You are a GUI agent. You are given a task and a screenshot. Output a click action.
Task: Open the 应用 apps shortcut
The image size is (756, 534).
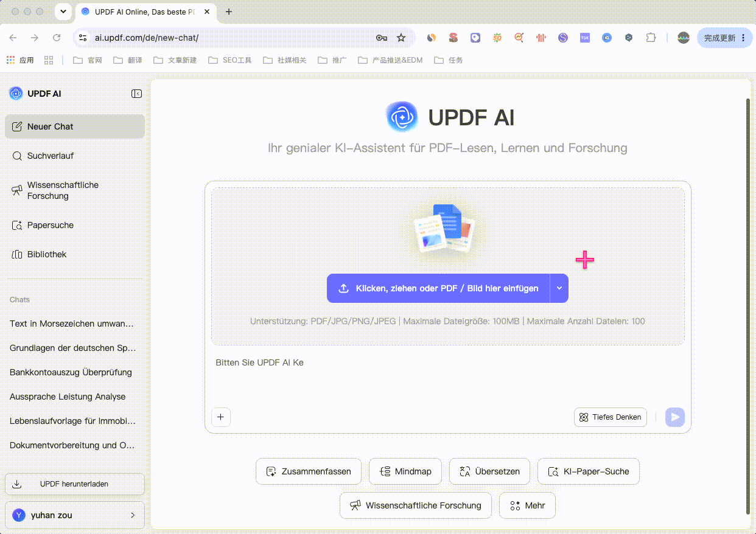(20, 60)
